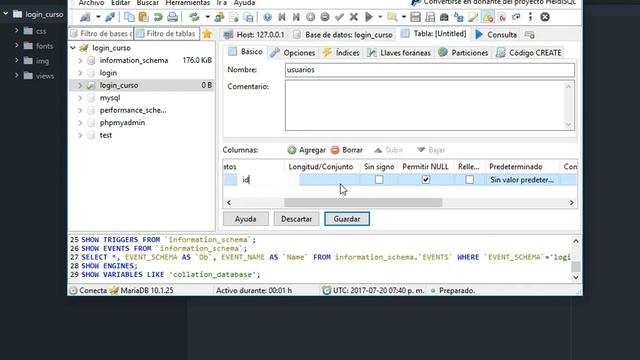Click the binoculars find icon
Viewport: 640px width, 360px height.
click(x=444, y=17)
